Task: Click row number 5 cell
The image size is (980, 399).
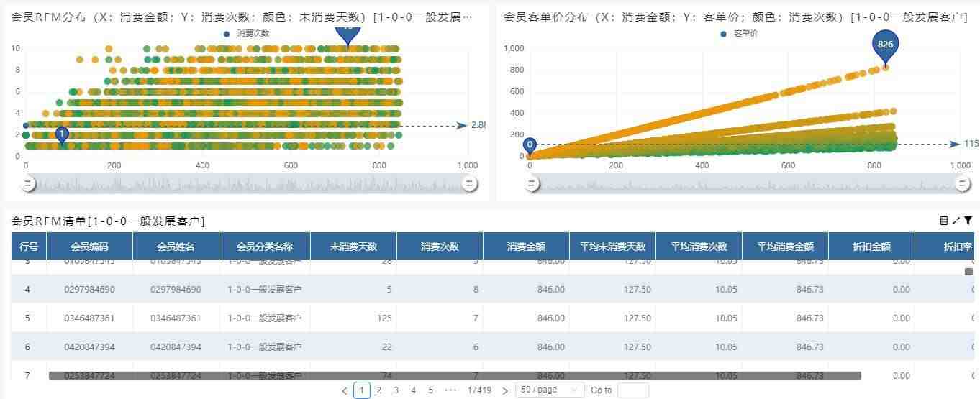Action: click(x=29, y=318)
